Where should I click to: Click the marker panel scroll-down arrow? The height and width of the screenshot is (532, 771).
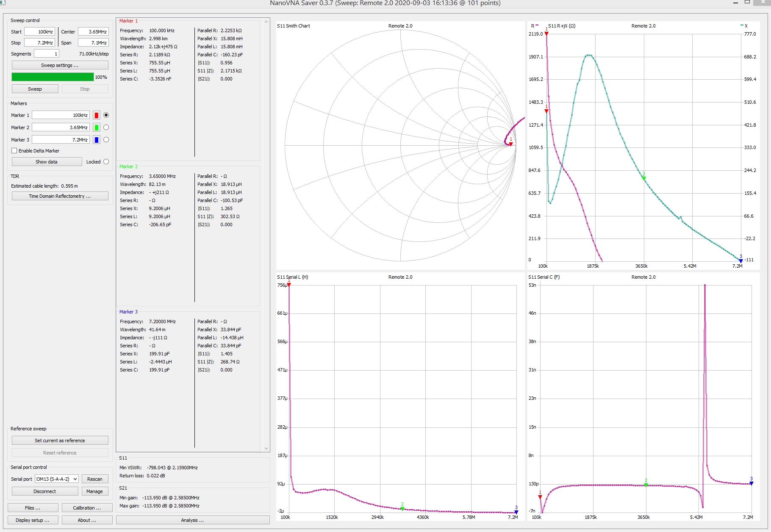[266, 448]
